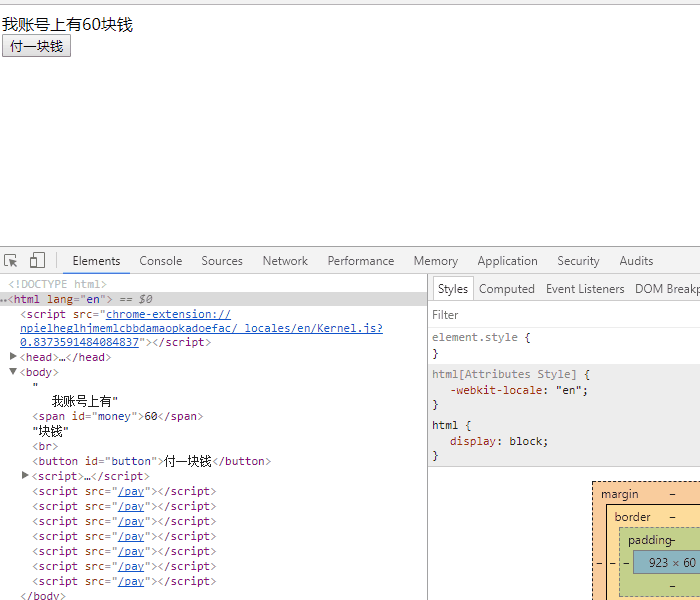
Task: Switch to the Memory tab
Action: [x=436, y=261]
